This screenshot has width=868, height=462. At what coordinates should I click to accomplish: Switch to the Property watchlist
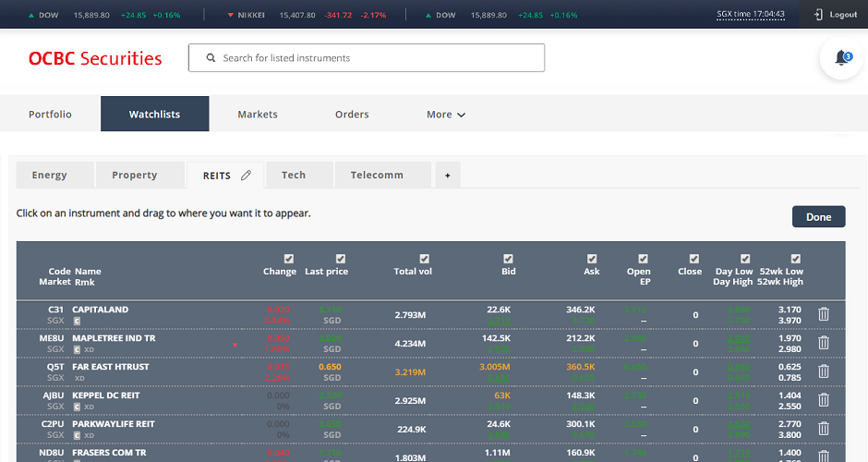140,175
